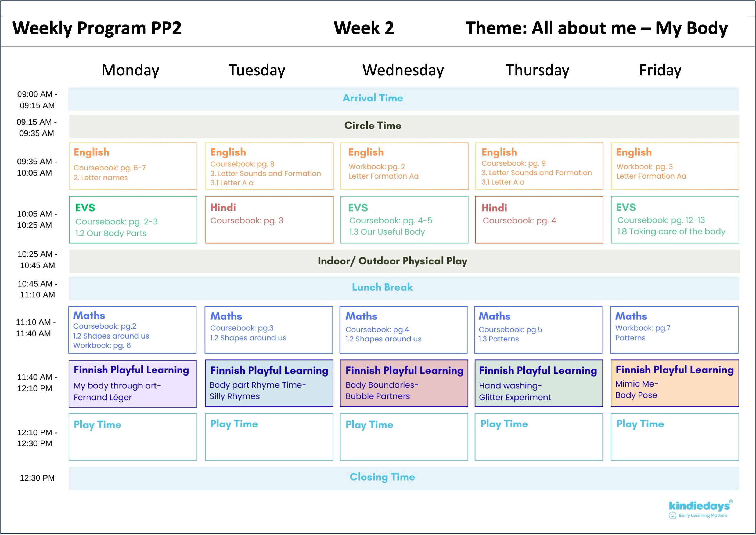756x535 pixels.
Task: Select Friday's EVS Taking care of body card
Action: point(675,220)
